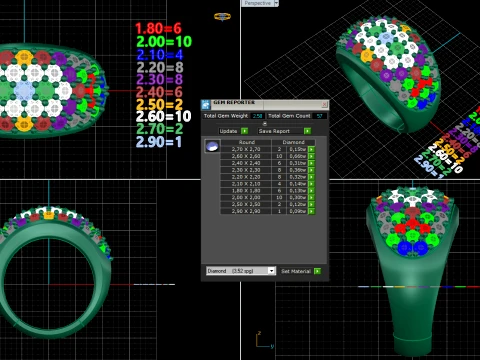Select green legend text 2.00=10

click(x=164, y=42)
